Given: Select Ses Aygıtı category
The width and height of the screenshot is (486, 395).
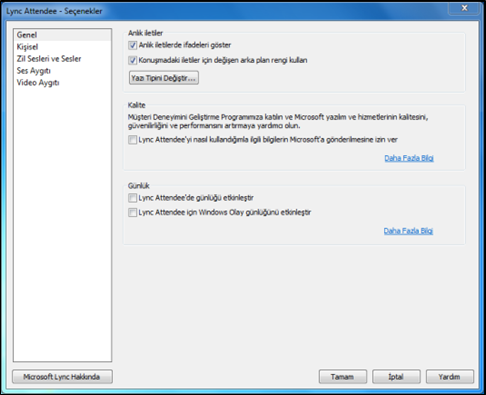Looking at the screenshot, I should pos(62,71).
